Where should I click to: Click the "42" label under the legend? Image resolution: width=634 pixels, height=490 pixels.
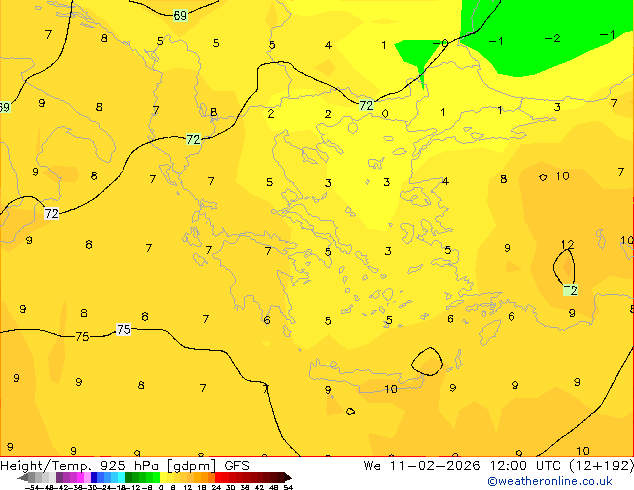[259, 487]
